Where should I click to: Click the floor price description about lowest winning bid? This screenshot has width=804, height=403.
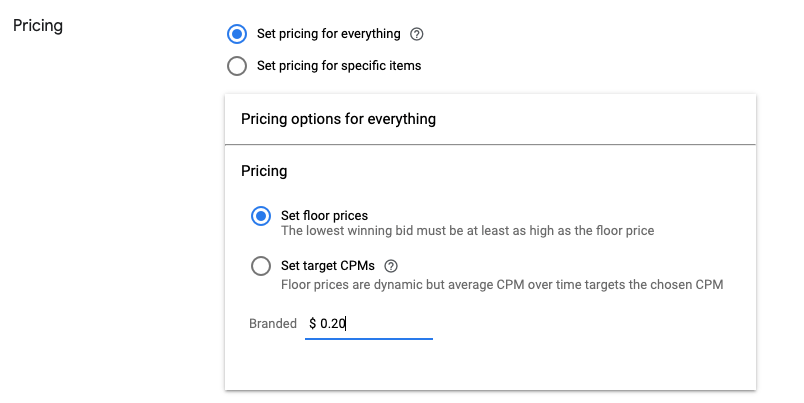click(x=468, y=231)
